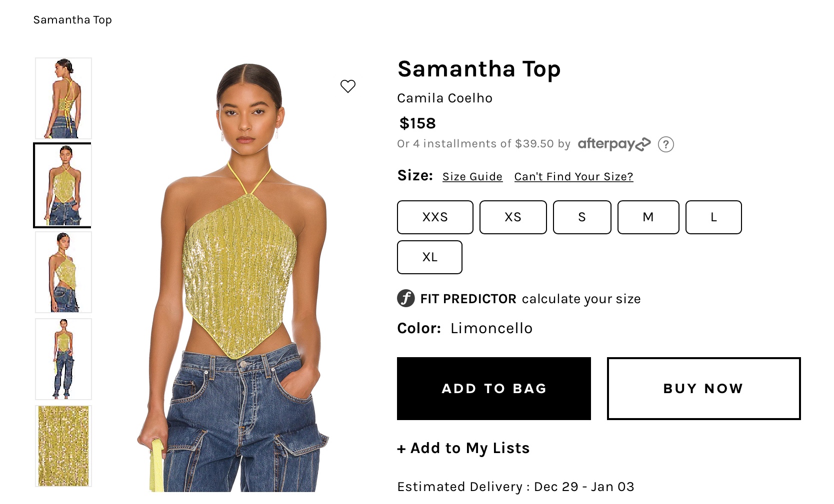Click the Fit Predictor round icon
834x504 pixels.
click(406, 299)
